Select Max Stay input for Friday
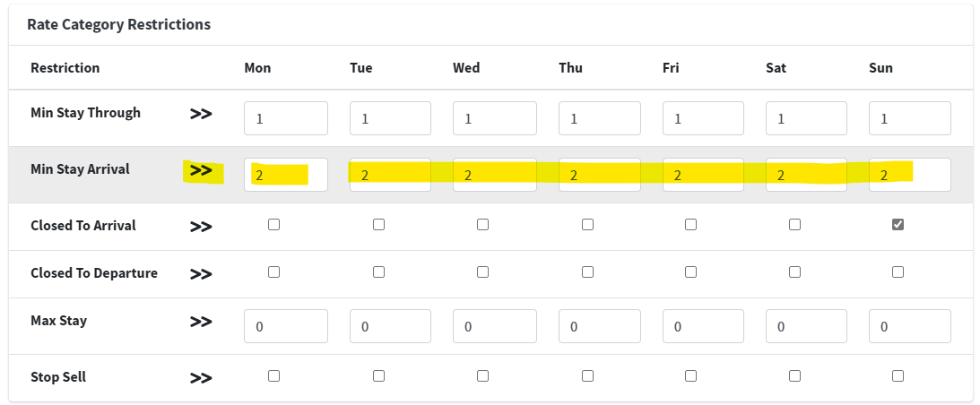980x405 pixels. pyautogui.click(x=703, y=327)
